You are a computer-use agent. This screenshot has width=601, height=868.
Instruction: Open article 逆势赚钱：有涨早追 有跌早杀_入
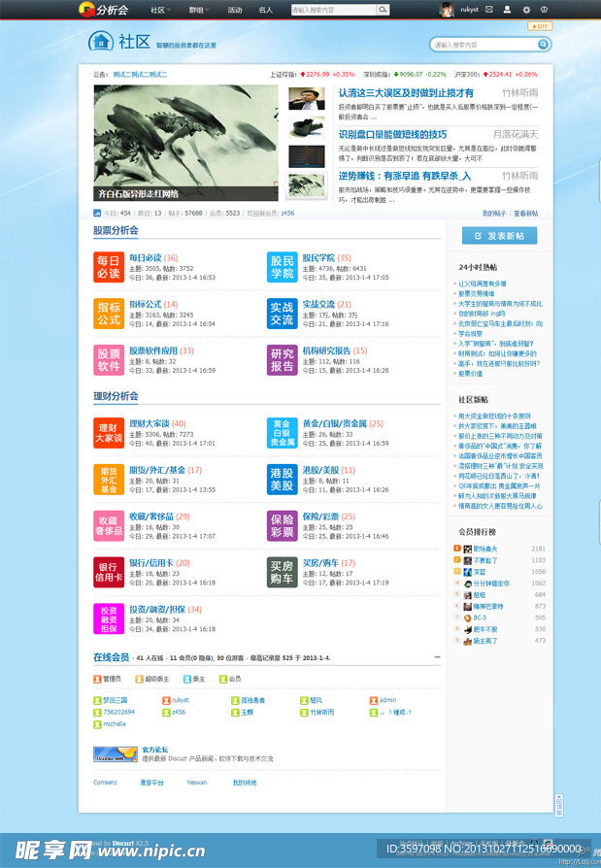point(405,176)
